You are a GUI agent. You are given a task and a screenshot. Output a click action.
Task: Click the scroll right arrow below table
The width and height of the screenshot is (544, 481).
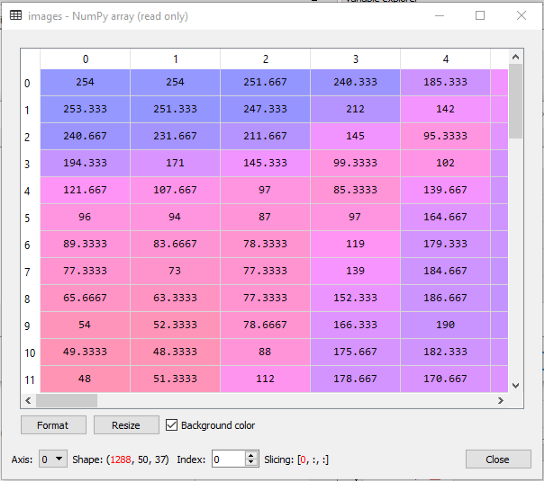500,400
